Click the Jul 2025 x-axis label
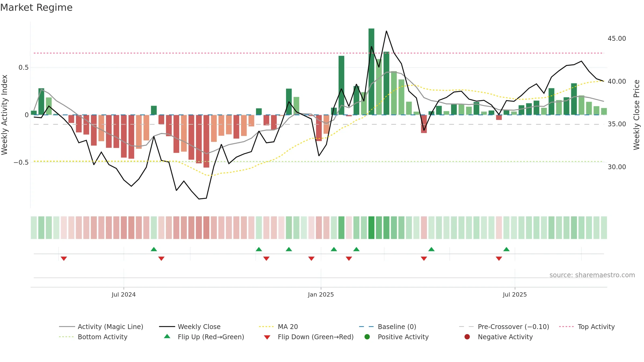This screenshot has width=644, height=362. click(515, 294)
